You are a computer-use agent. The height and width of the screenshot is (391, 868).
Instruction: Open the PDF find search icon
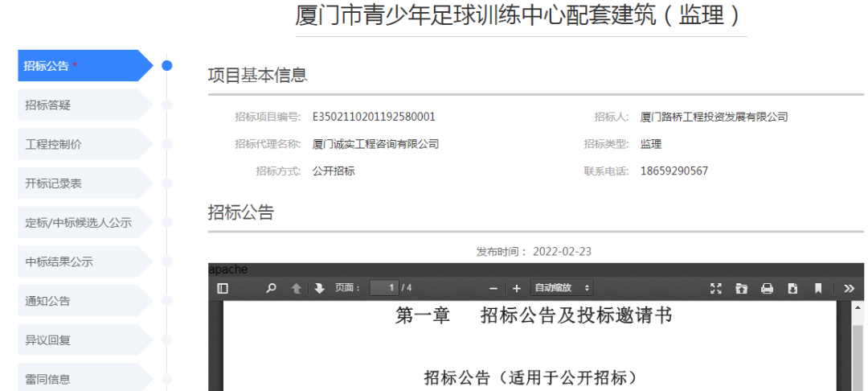271,288
